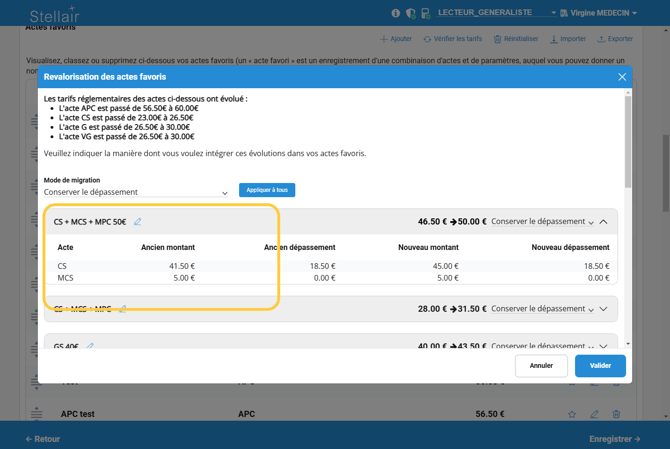Delete the APC test row via trash icon
Screen dimensions: 670x449
point(616,414)
